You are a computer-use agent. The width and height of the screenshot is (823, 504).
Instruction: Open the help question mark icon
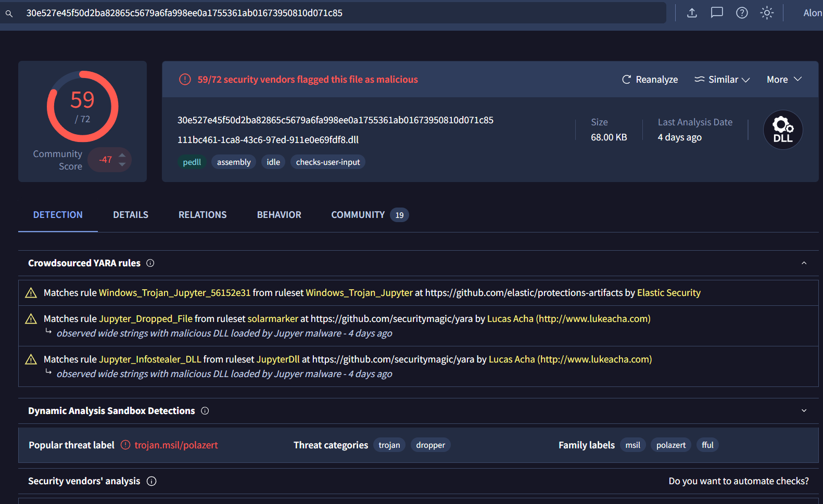(x=742, y=13)
